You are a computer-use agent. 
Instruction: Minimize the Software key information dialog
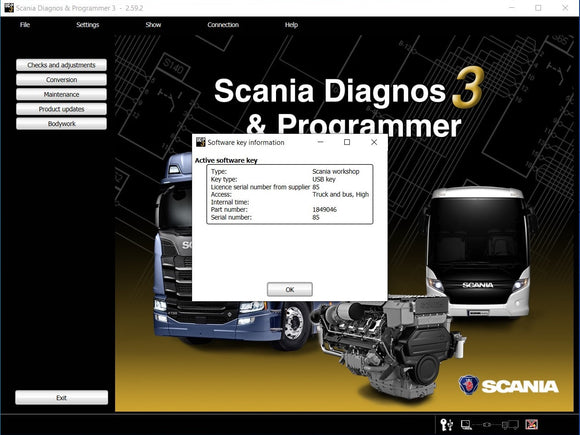coord(320,142)
